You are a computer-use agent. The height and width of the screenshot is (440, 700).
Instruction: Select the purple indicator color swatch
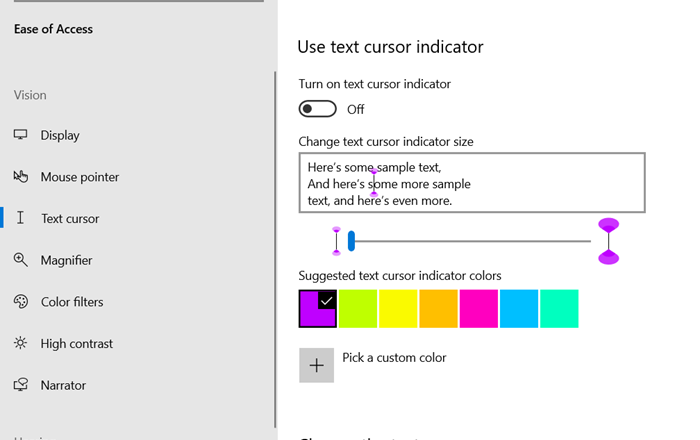pyautogui.click(x=318, y=308)
